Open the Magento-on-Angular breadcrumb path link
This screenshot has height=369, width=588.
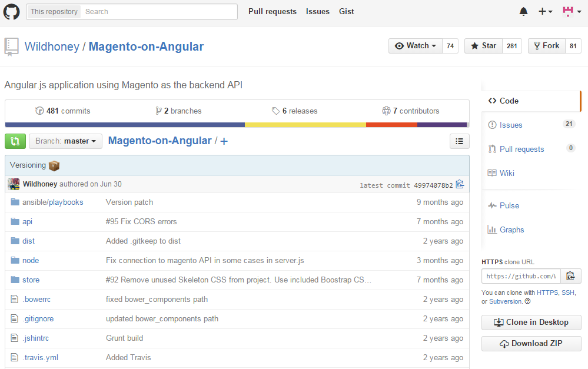click(x=160, y=141)
